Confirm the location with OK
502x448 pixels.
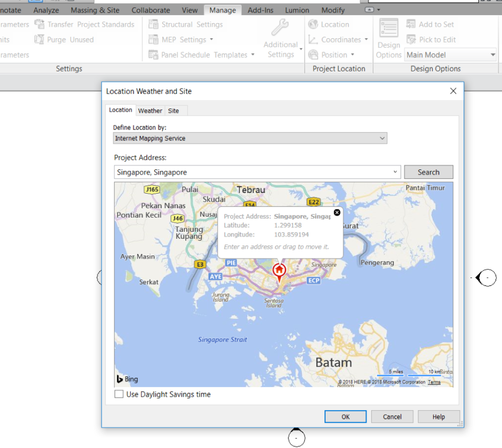click(345, 416)
